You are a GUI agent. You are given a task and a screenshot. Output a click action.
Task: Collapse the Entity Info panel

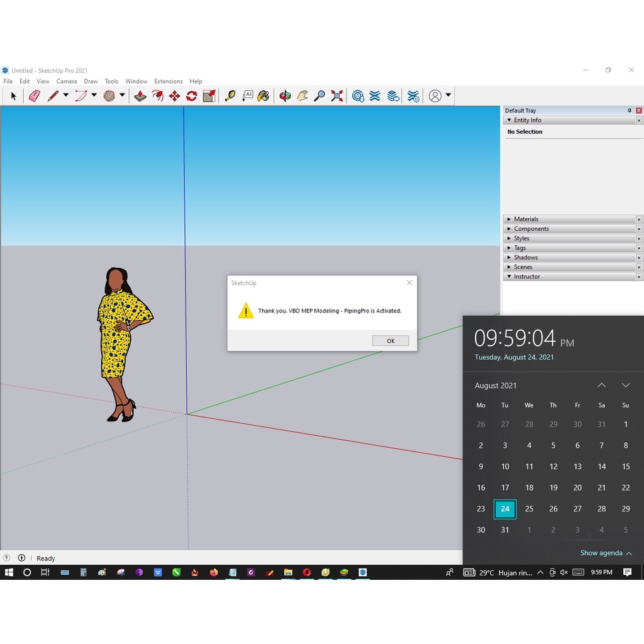(509, 120)
